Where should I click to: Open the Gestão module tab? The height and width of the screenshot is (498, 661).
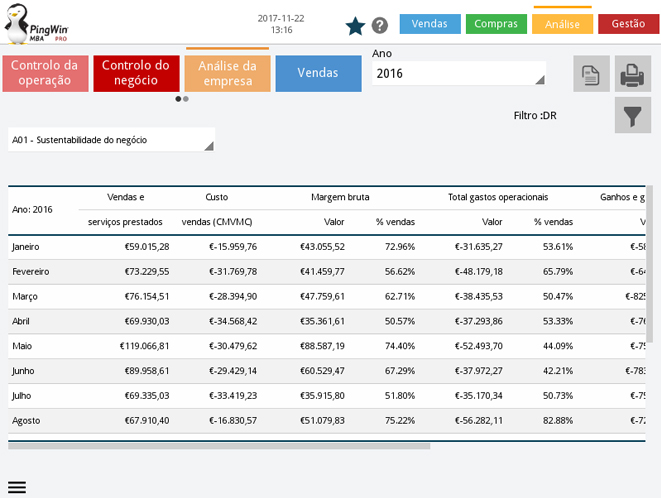click(x=629, y=24)
